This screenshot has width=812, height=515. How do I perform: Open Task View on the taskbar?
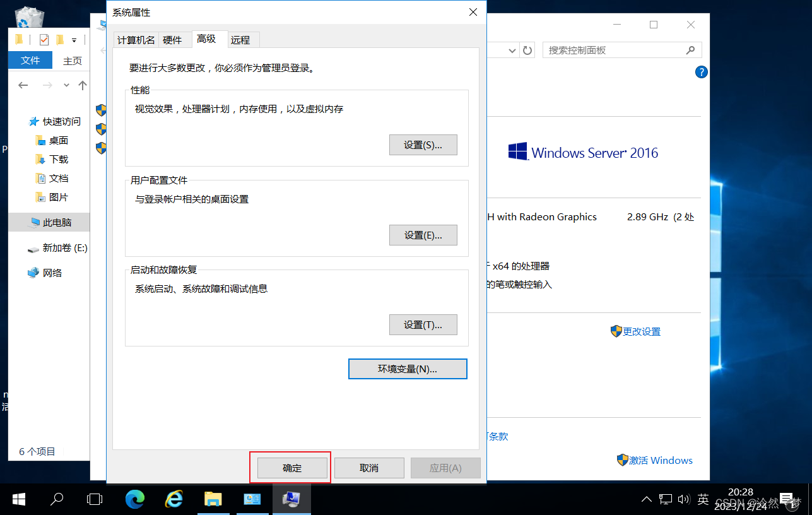coord(95,499)
